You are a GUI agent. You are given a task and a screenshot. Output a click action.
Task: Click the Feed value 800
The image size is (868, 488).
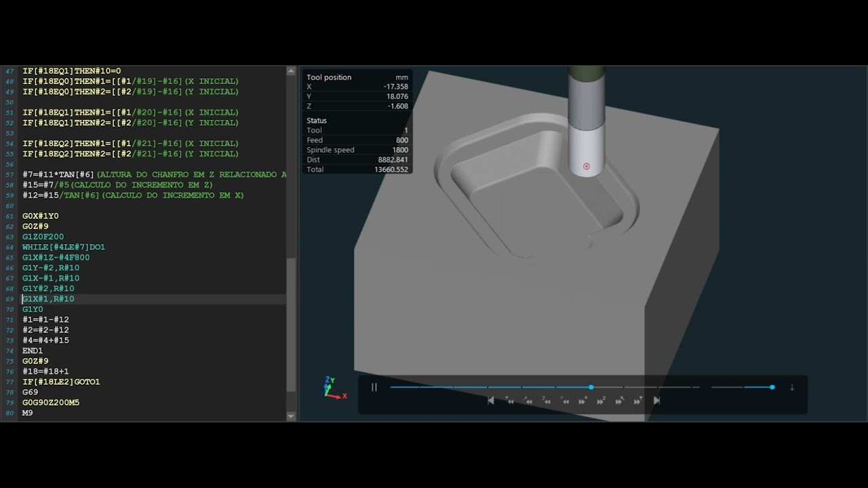402,140
